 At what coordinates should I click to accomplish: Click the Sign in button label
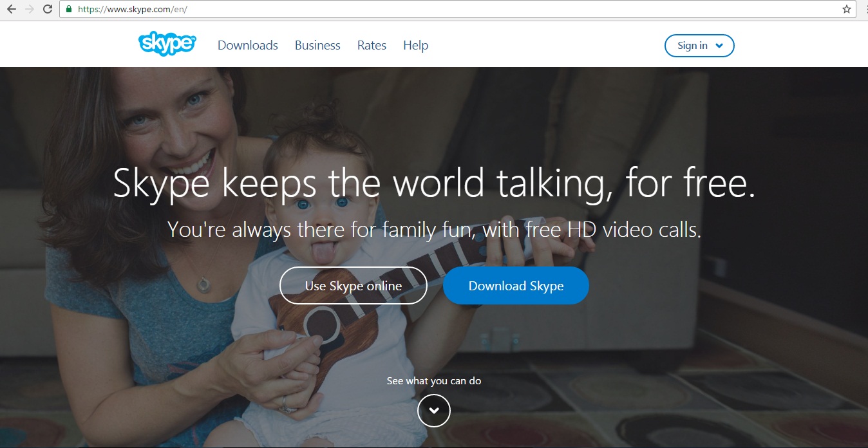coord(692,46)
